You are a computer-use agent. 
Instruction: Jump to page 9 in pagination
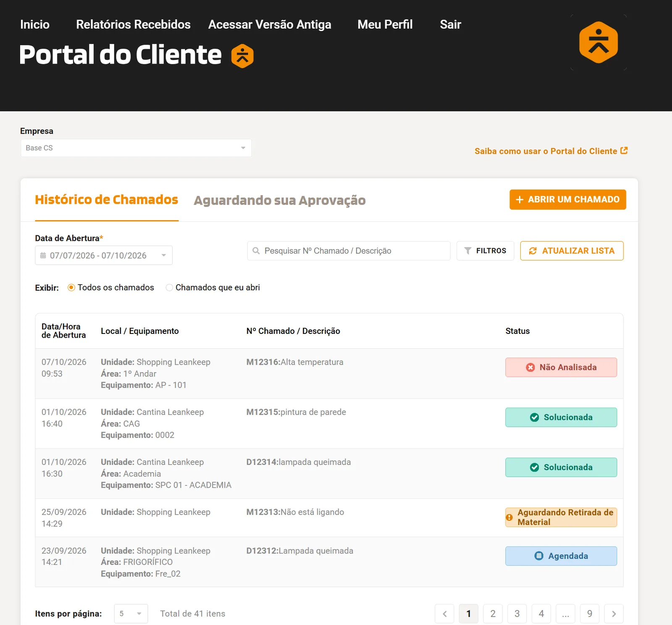coord(590,614)
